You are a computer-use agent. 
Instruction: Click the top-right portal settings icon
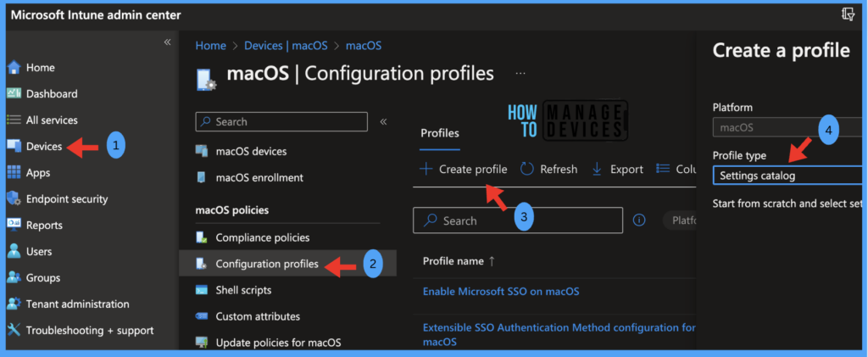pos(848,14)
